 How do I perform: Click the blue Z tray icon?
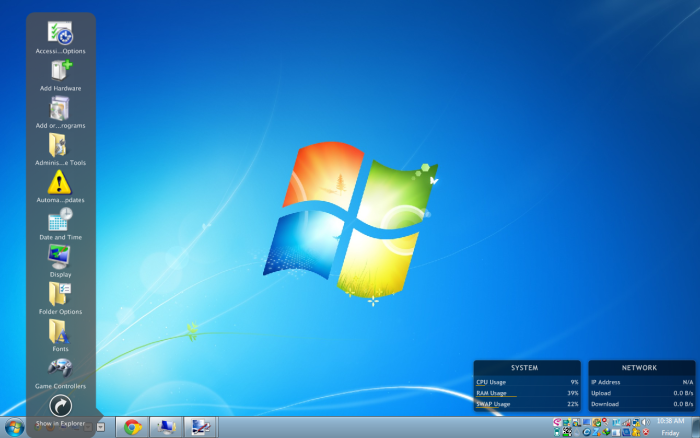click(596, 432)
